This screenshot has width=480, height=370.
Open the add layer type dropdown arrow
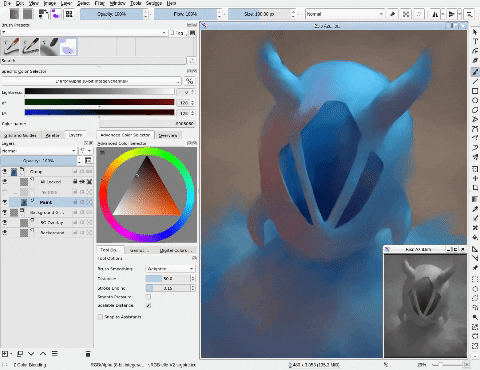(11, 353)
